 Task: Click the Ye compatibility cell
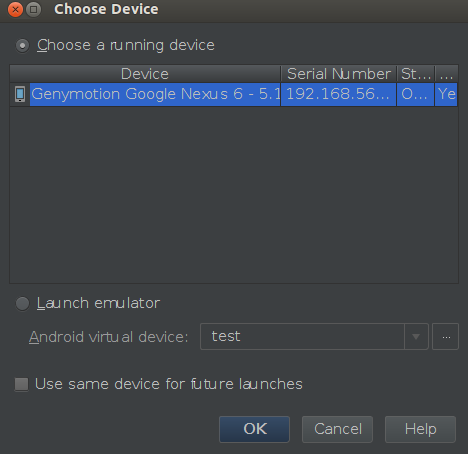446,94
